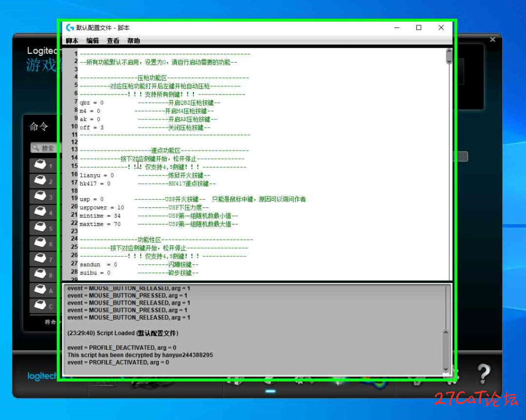526x420 pixels.
Task: Open the 帮助 menu
Action: (x=133, y=40)
